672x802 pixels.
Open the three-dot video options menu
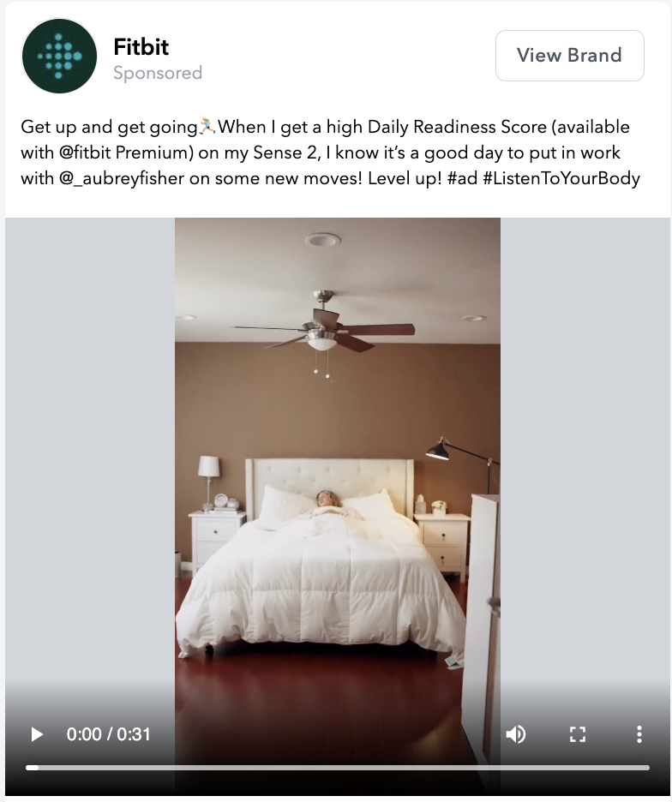click(x=639, y=734)
